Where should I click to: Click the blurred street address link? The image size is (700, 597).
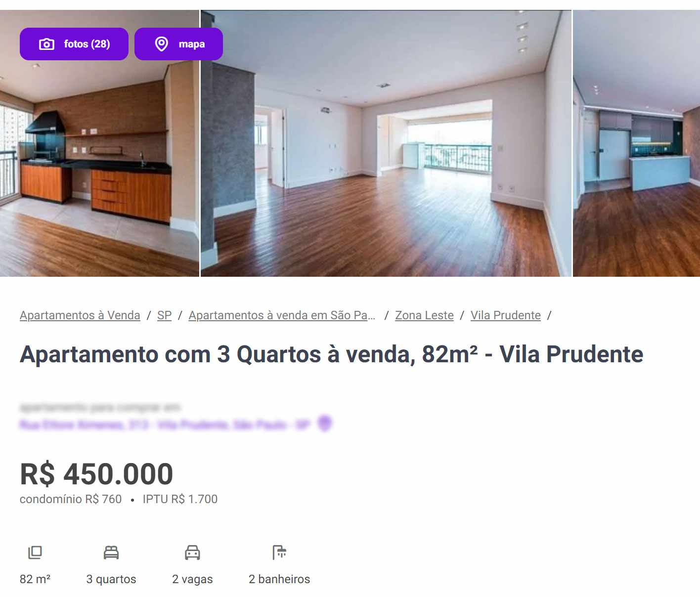click(165, 425)
